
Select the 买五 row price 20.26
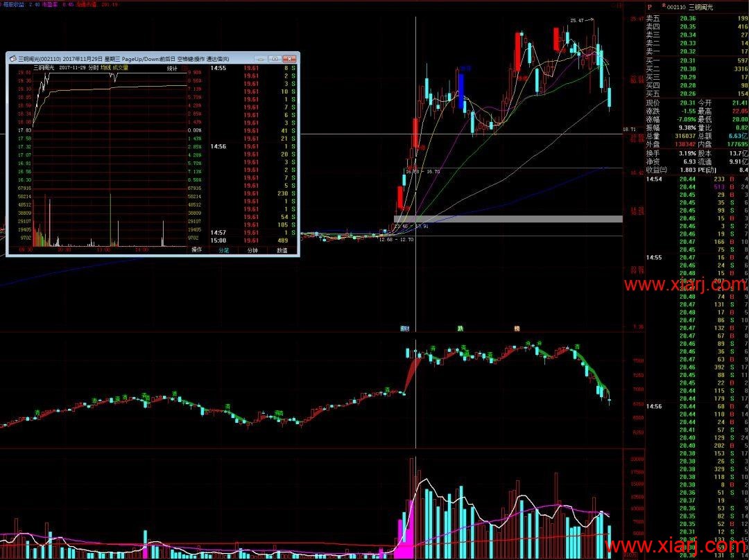pos(688,93)
